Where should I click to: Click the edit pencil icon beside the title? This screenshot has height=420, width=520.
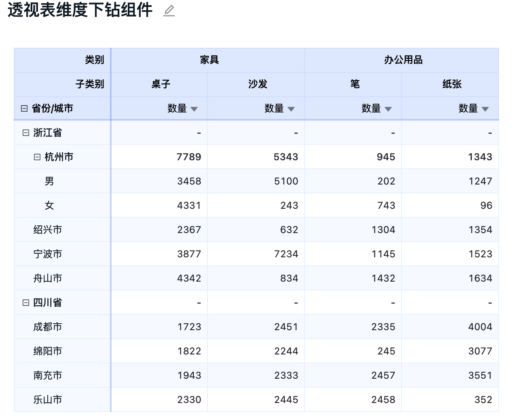[x=169, y=11]
